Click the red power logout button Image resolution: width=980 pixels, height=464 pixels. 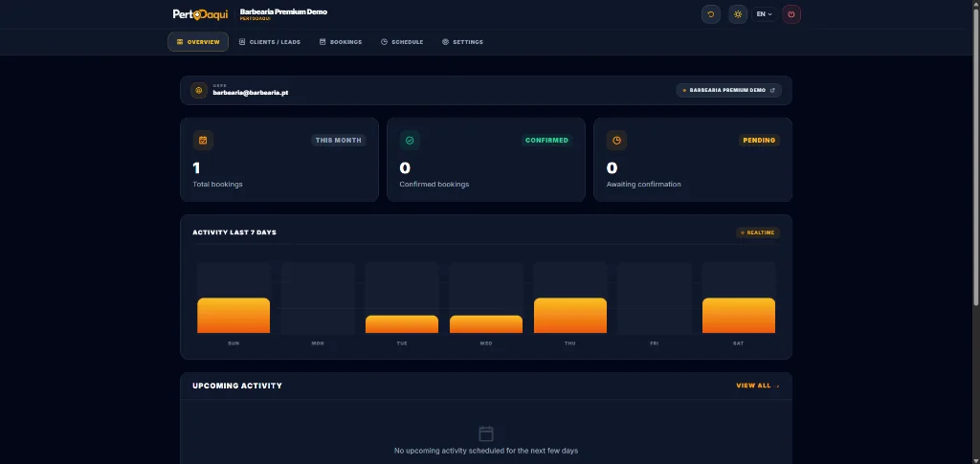[791, 14]
